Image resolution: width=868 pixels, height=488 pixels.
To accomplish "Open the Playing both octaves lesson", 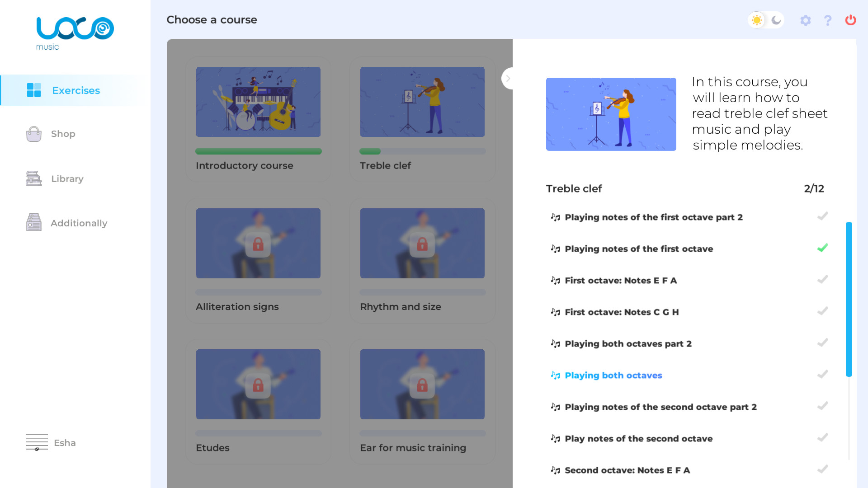I will 613,375.
